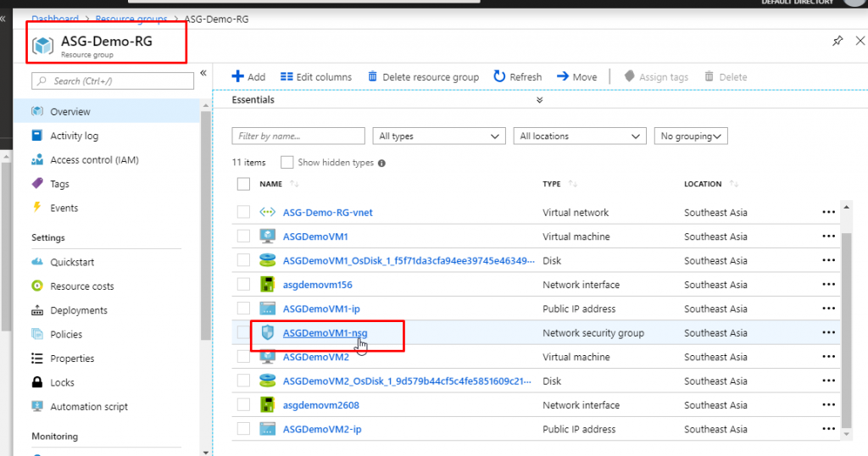Click the ASGDemoVM1 virtual machine icon
Screen dimensions: 868x456
tap(268, 236)
